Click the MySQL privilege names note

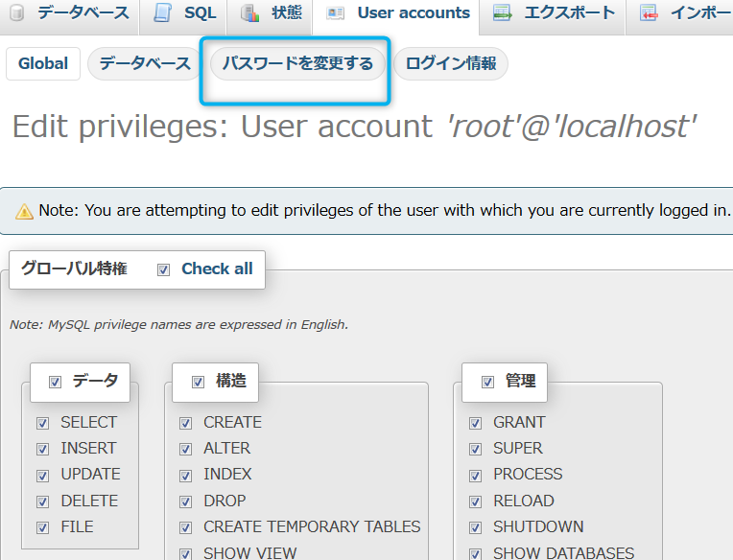pyautogui.click(x=179, y=325)
